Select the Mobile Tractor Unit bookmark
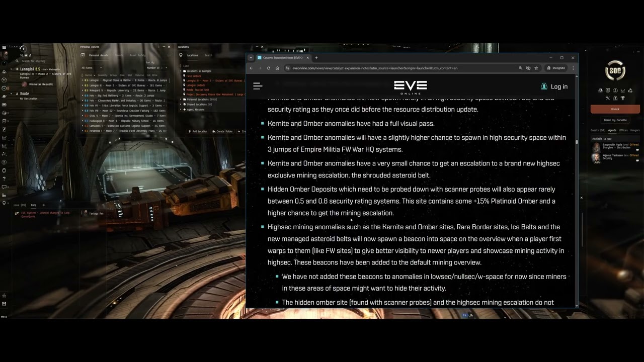 198,90
